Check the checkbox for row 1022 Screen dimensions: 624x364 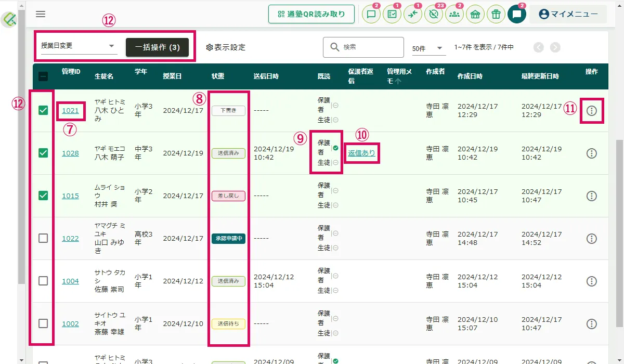(43, 239)
